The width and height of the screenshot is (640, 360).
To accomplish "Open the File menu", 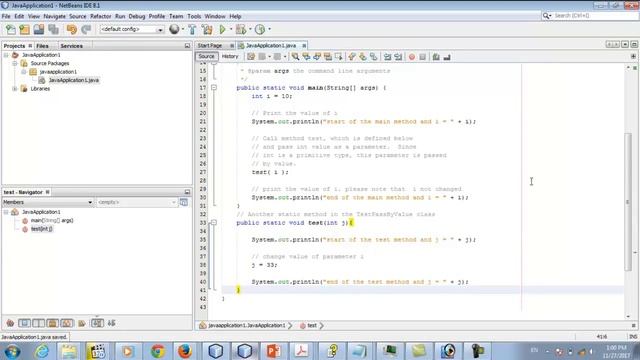I will 6,16.
